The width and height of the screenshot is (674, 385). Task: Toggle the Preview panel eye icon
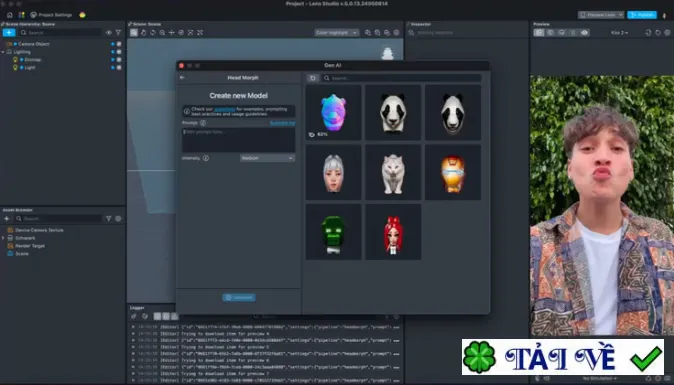pyautogui.click(x=584, y=33)
